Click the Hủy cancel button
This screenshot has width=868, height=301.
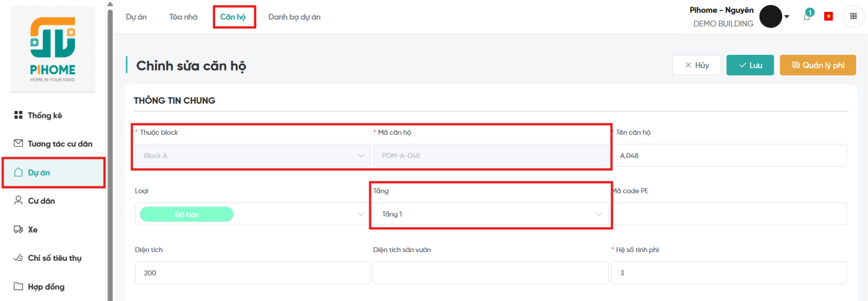pyautogui.click(x=697, y=65)
